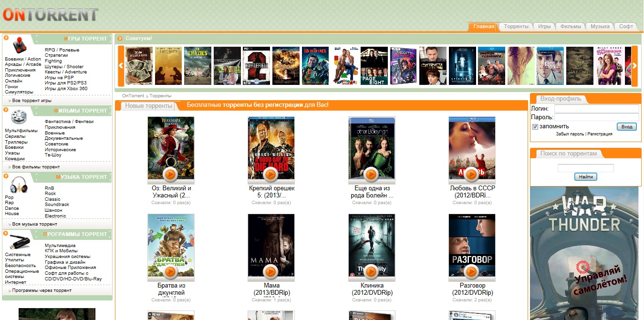Open the Игры tab
Image resolution: width=644 pixels, height=320 pixels.
pos(544,27)
